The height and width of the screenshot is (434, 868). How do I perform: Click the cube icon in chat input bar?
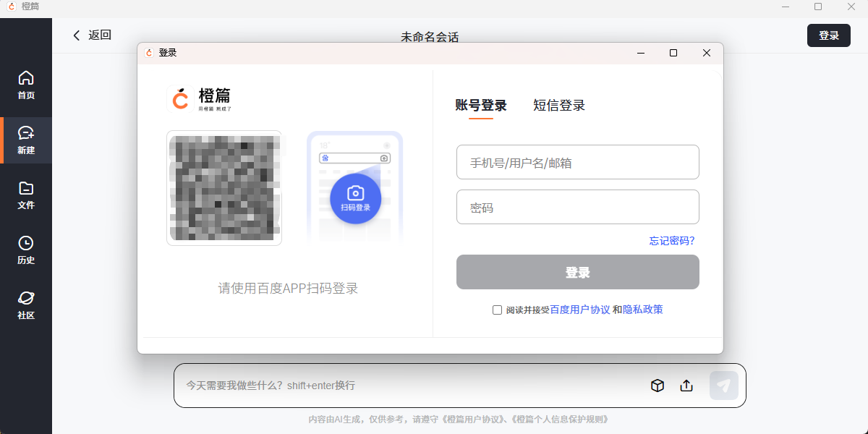click(658, 386)
